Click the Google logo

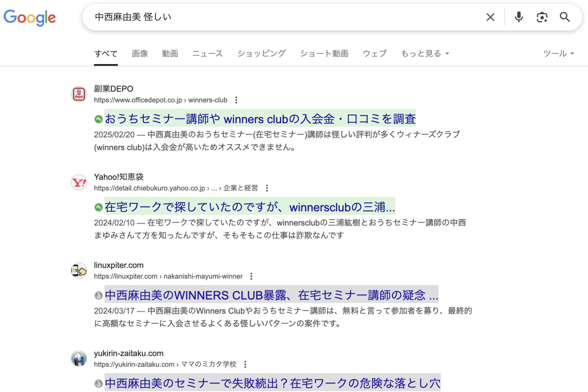point(29,18)
